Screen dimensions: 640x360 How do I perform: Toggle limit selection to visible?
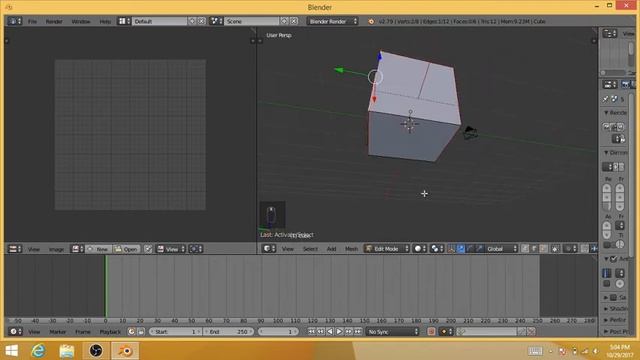point(556,249)
